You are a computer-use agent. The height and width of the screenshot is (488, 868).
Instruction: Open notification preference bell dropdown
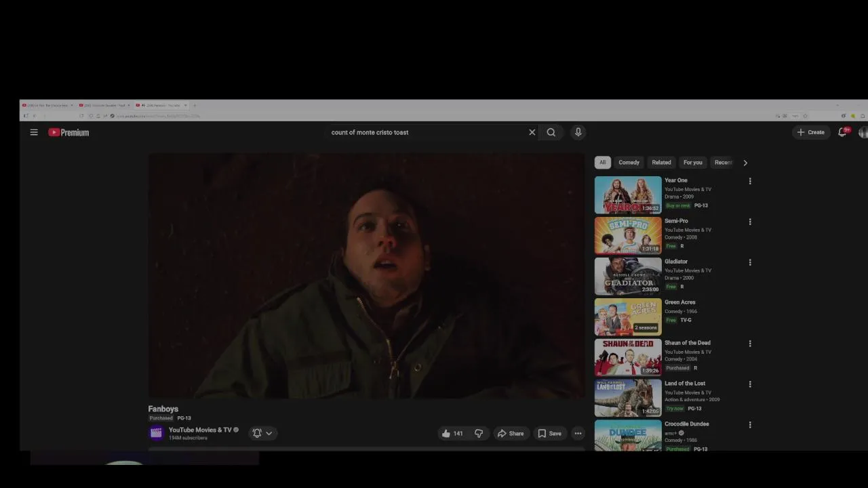click(262, 433)
